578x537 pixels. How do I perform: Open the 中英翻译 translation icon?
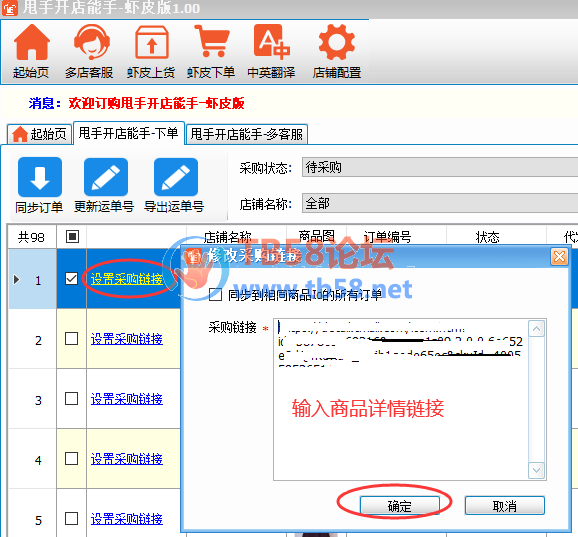coord(272,42)
